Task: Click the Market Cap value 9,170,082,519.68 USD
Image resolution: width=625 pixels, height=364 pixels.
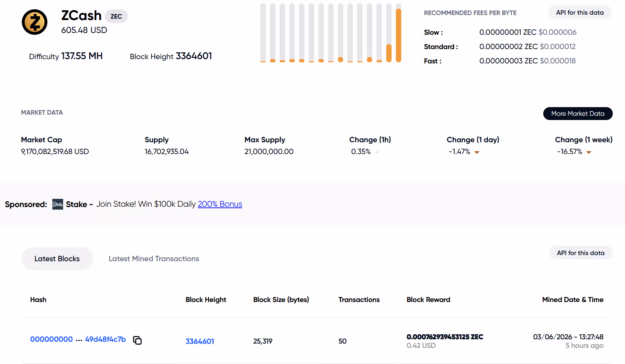Action: 55,152
